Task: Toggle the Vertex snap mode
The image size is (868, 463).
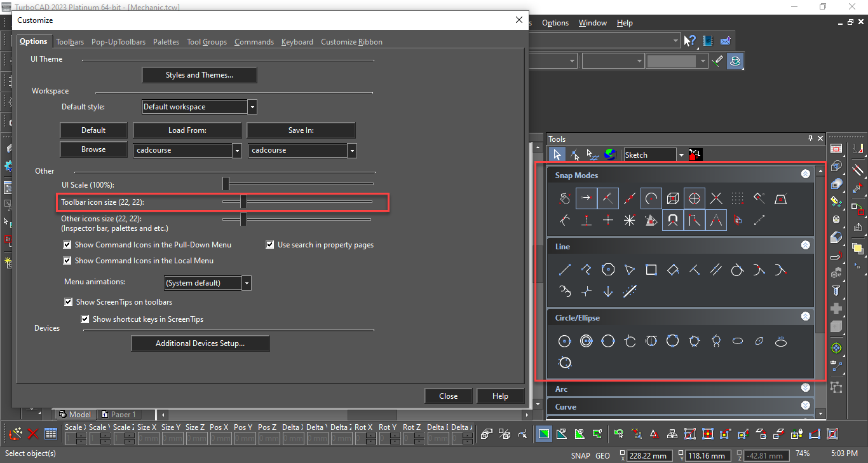Action: click(x=586, y=198)
